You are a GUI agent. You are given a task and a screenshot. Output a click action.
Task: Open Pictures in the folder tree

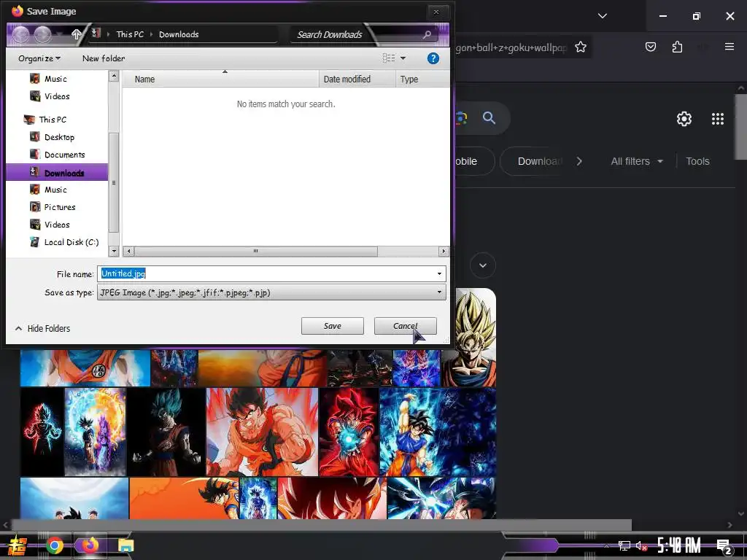(x=60, y=207)
